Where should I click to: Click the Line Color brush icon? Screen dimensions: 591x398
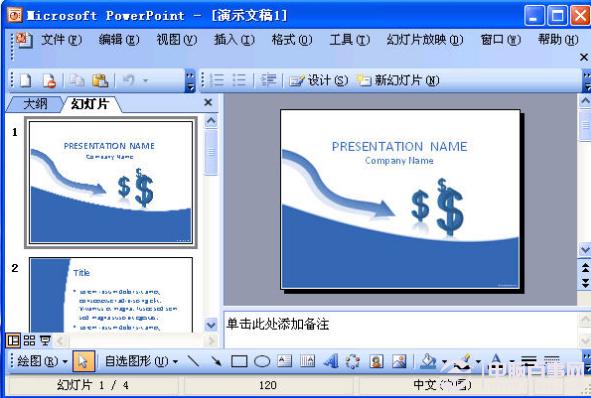point(463,361)
